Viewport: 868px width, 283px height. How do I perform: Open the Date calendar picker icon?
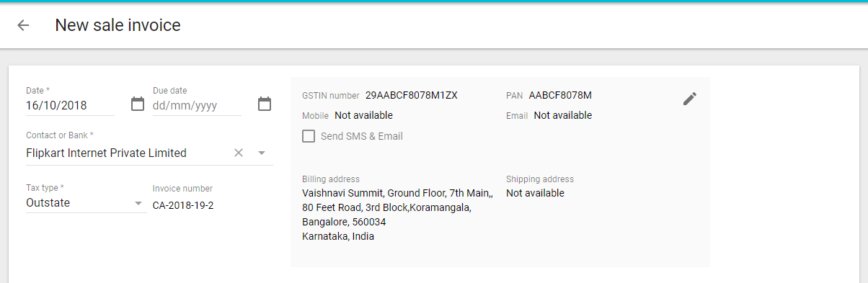[138, 104]
